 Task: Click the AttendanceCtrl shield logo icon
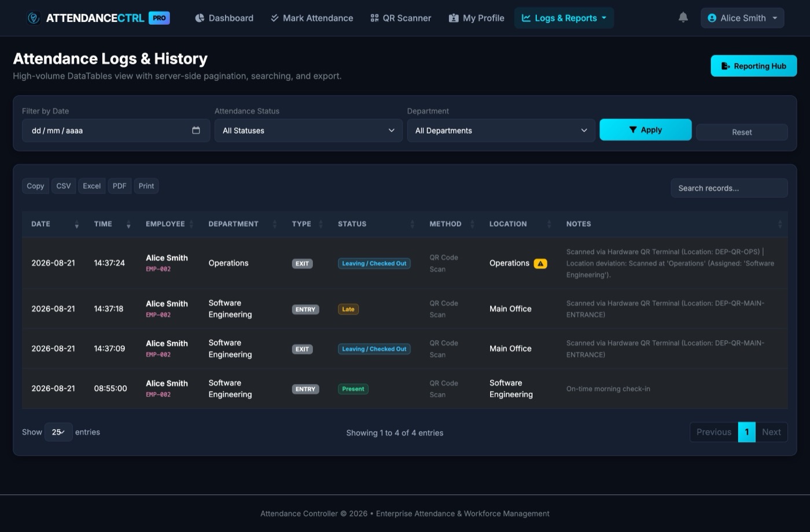point(34,18)
